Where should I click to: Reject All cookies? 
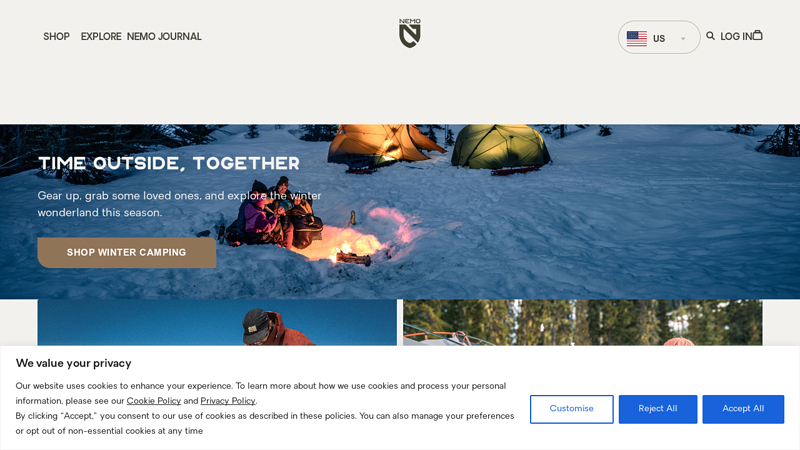[658, 409]
